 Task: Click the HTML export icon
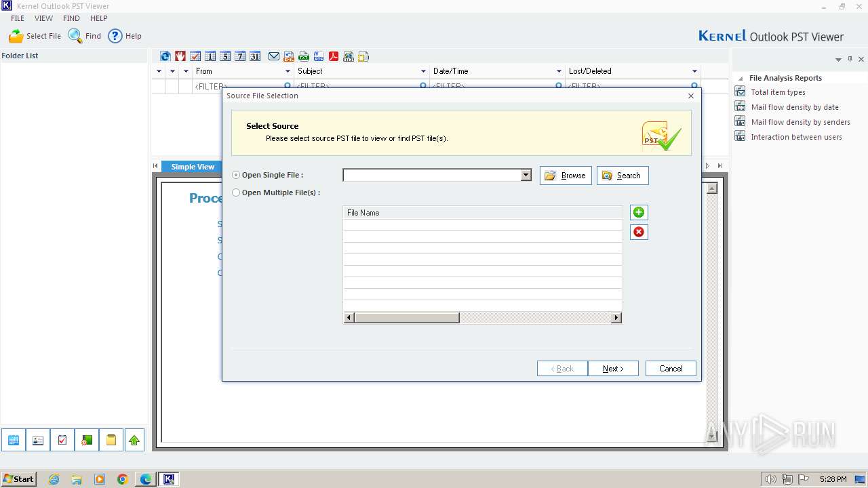tap(349, 56)
